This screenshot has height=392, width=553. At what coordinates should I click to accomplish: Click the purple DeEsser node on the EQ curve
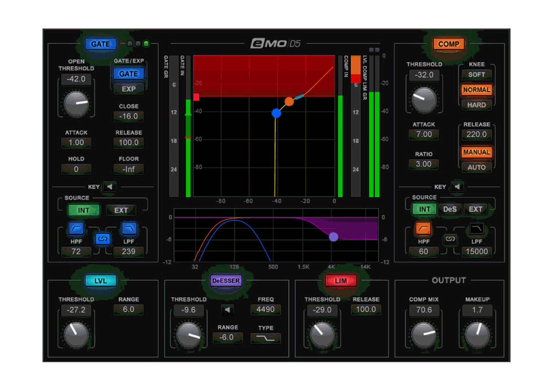(x=334, y=237)
